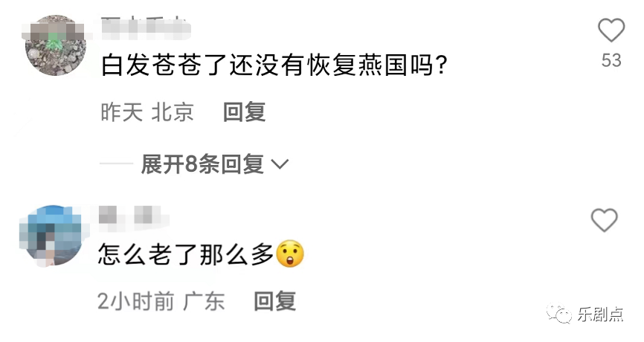This screenshot has height=342, width=644.
Task: Open the first commenter's blurred username
Action: (146, 28)
